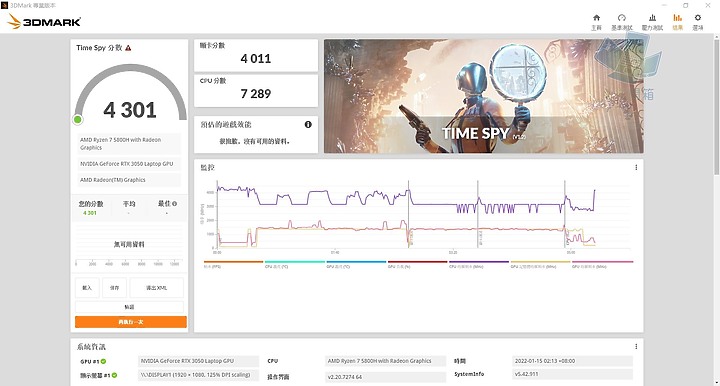
Task: Click the warning icon beside Time Spy score
Action: [x=128, y=48]
